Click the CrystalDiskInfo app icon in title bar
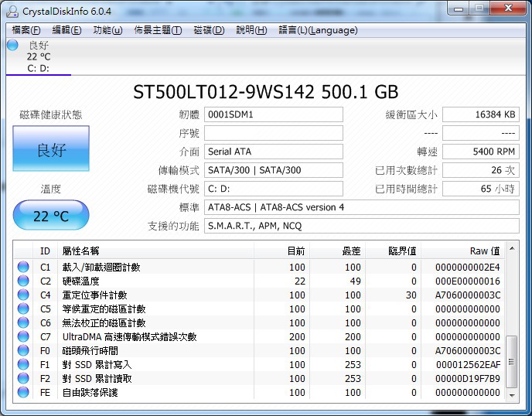The height and width of the screenshot is (416, 532). click(12, 9)
